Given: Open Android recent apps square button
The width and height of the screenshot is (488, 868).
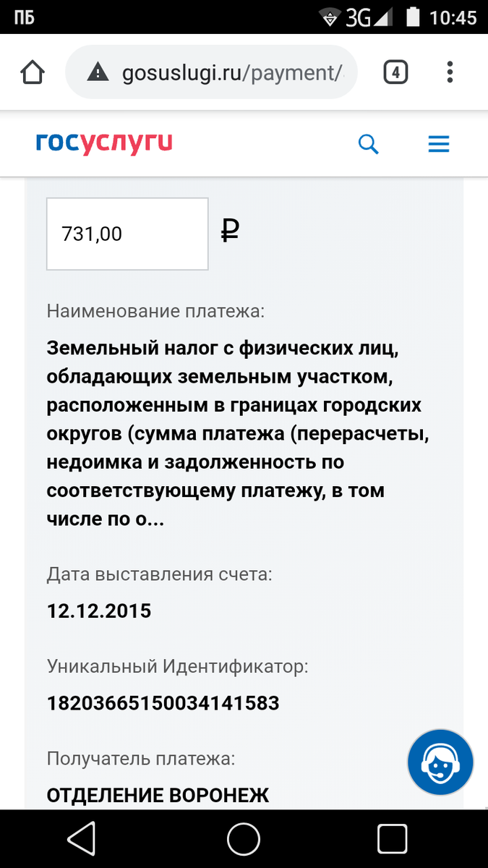Looking at the screenshot, I should point(392,839).
